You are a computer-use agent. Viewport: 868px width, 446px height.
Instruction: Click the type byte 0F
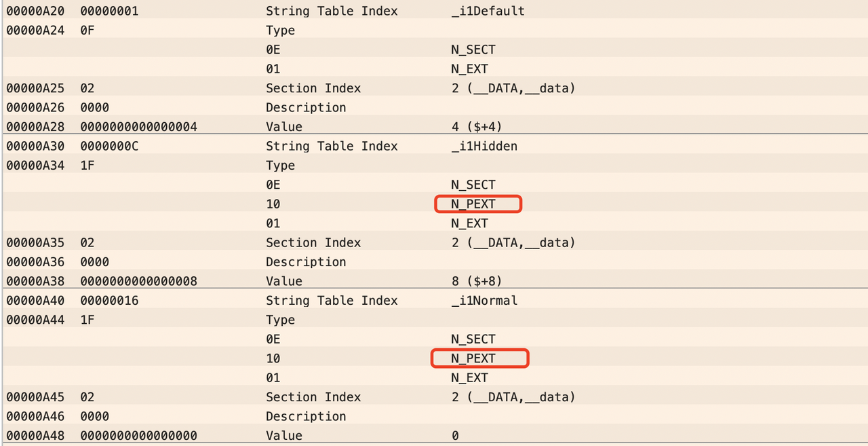point(87,30)
